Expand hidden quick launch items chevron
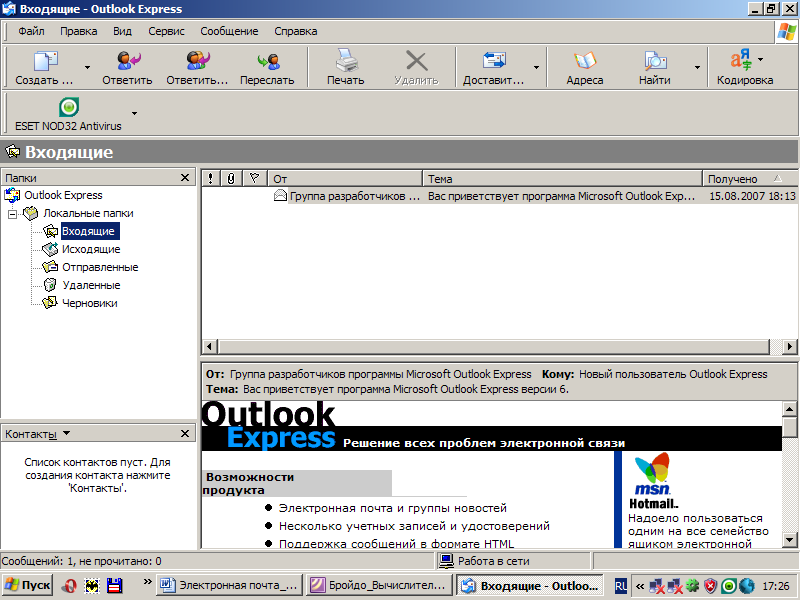Image resolution: width=800 pixels, height=600 pixels. pos(147,581)
